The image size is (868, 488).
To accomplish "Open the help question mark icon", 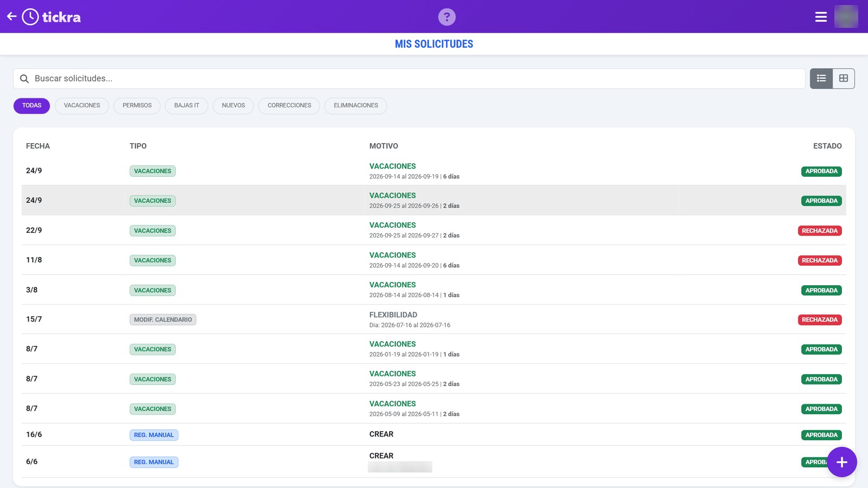I will pos(446,17).
